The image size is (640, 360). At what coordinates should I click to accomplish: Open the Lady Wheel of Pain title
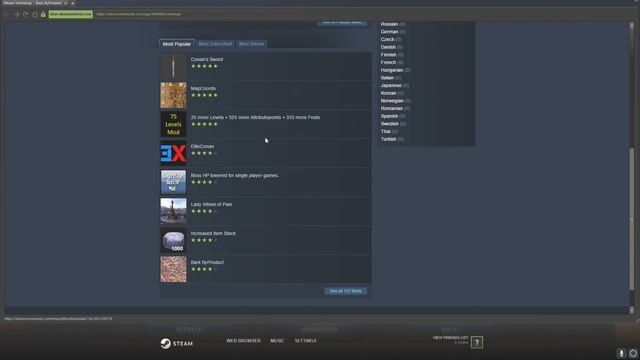(x=211, y=204)
